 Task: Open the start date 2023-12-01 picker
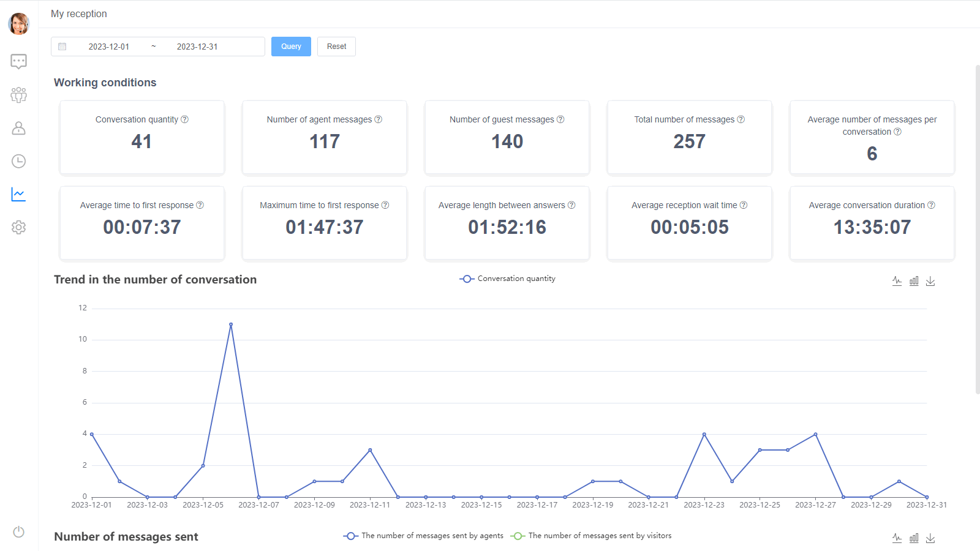pos(109,47)
